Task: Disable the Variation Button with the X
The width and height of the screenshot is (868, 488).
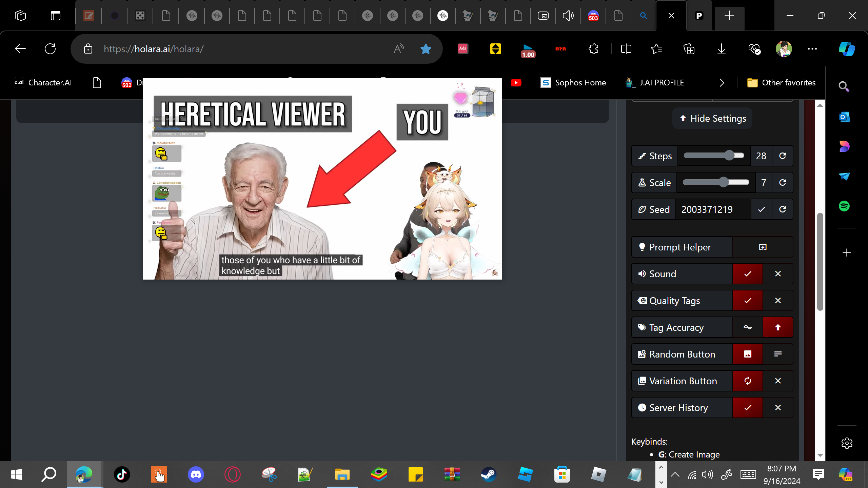Action: (x=778, y=381)
